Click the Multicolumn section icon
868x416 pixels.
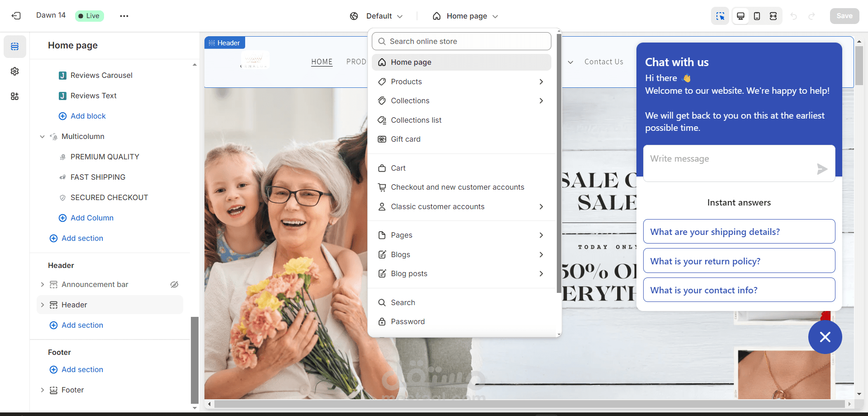click(54, 136)
